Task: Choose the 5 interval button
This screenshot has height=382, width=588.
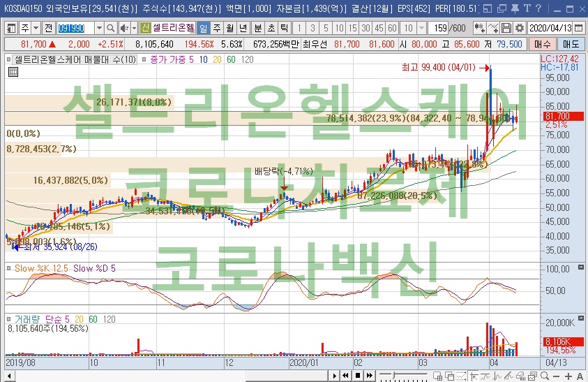Action: (326, 28)
